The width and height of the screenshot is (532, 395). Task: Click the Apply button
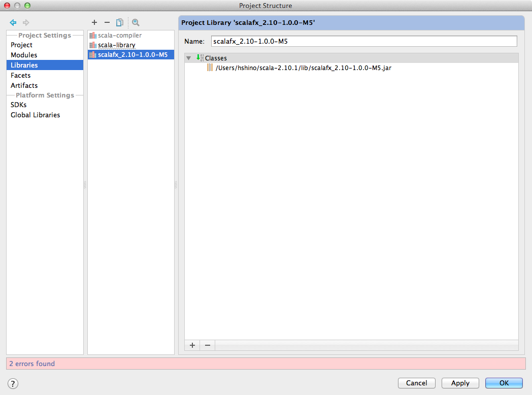click(460, 383)
